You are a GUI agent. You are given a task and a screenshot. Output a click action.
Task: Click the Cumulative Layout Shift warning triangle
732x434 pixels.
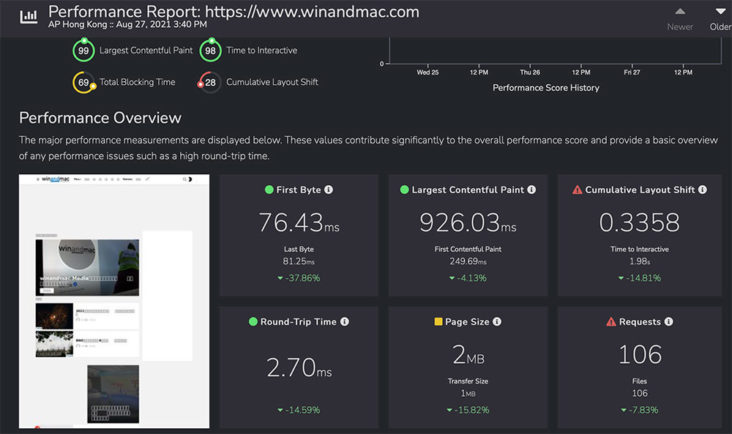pyautogui.click(x=577, y=190)
